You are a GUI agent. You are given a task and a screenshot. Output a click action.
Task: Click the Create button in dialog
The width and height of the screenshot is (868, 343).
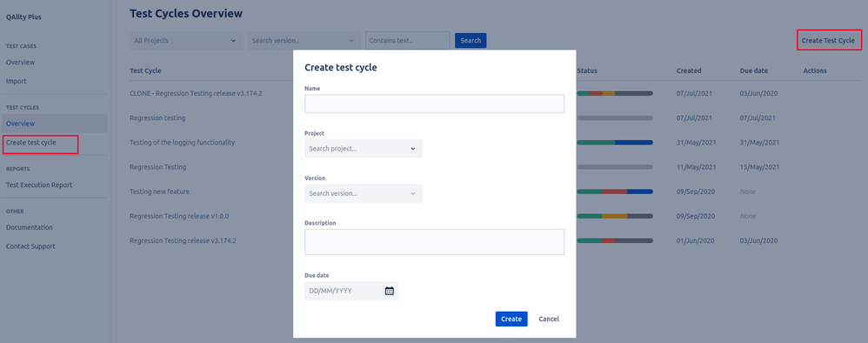(x=511, y=319)
